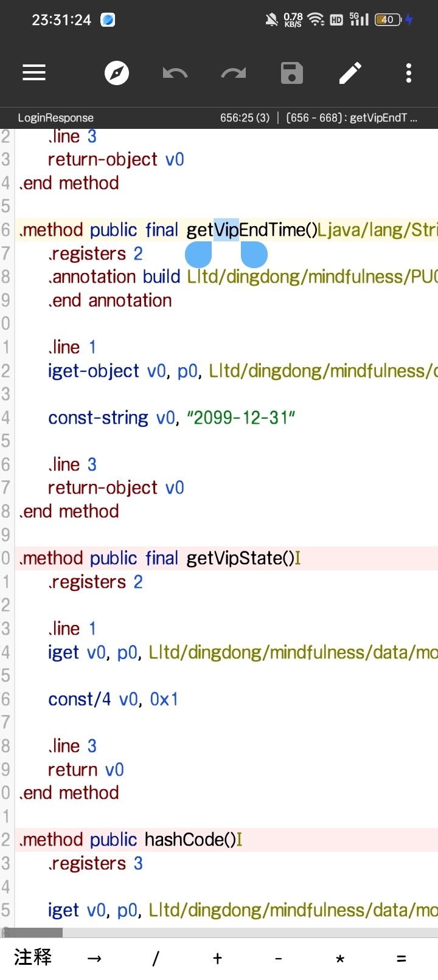
Task: Insert plus symbol from shortcut bar
Action: tap(217, 959)
